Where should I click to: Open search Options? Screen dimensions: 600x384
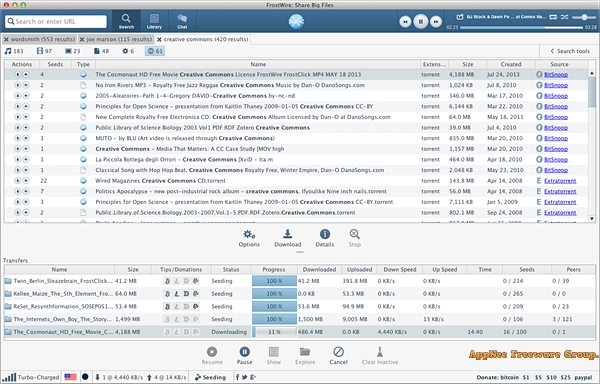pyautogui.click(x=249, y=238)
